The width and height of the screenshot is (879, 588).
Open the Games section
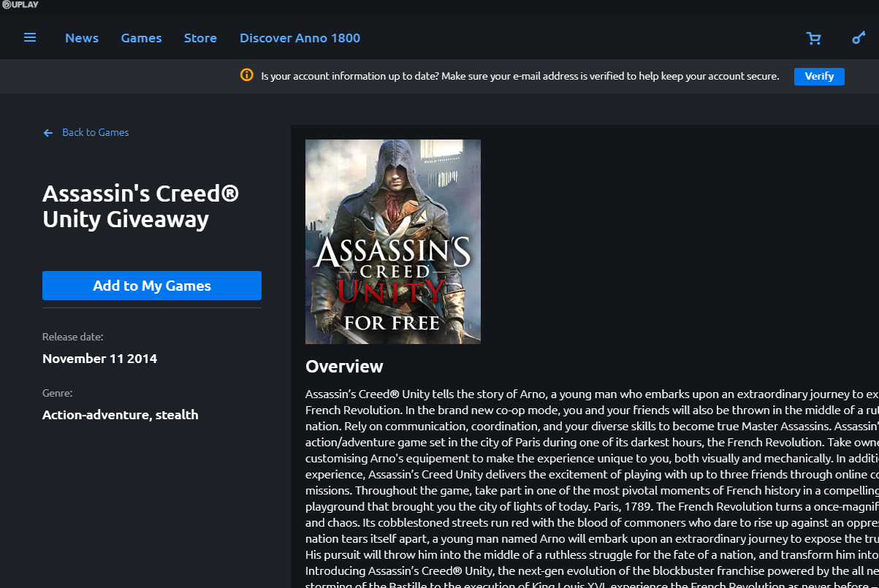[141, 37]
